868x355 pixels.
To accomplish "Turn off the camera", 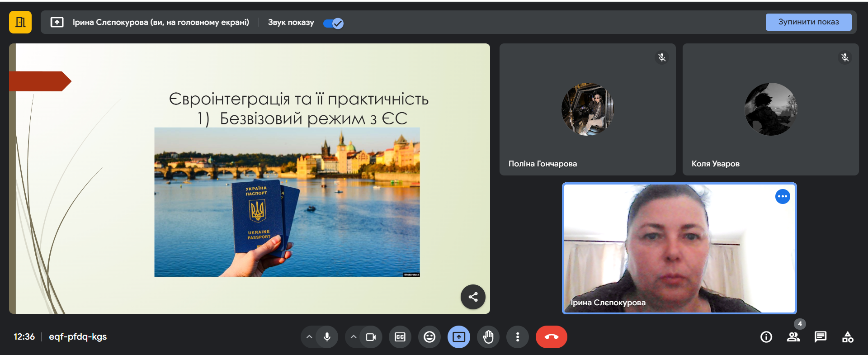I will point(371,337).
